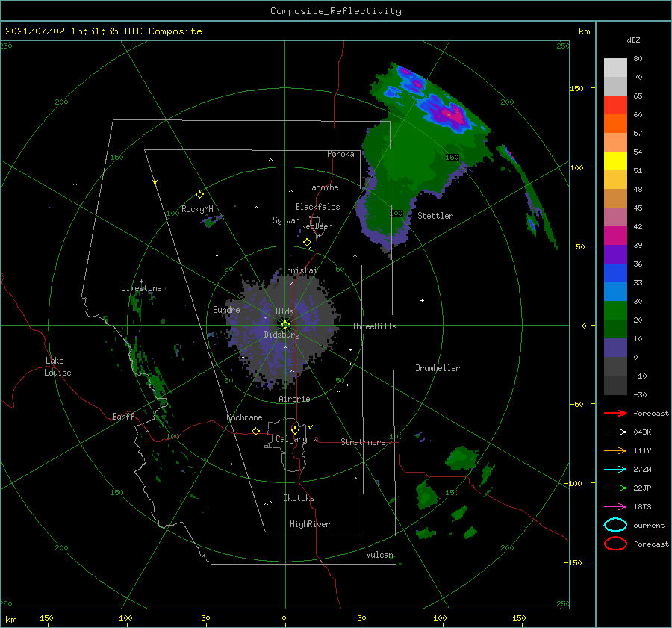
Task: Click the intense magenta storm core northeast of Ponoka
Action: tap(453, 115)
